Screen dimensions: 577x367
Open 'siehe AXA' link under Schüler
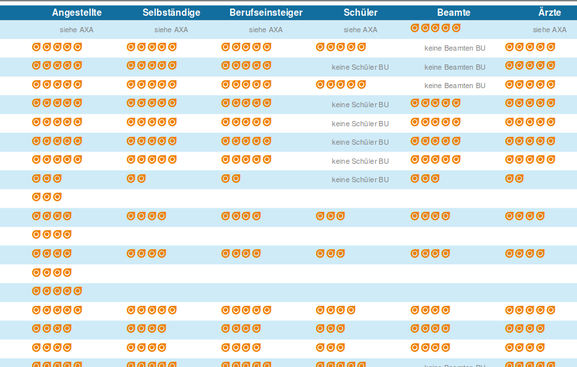tap(360, 30)
